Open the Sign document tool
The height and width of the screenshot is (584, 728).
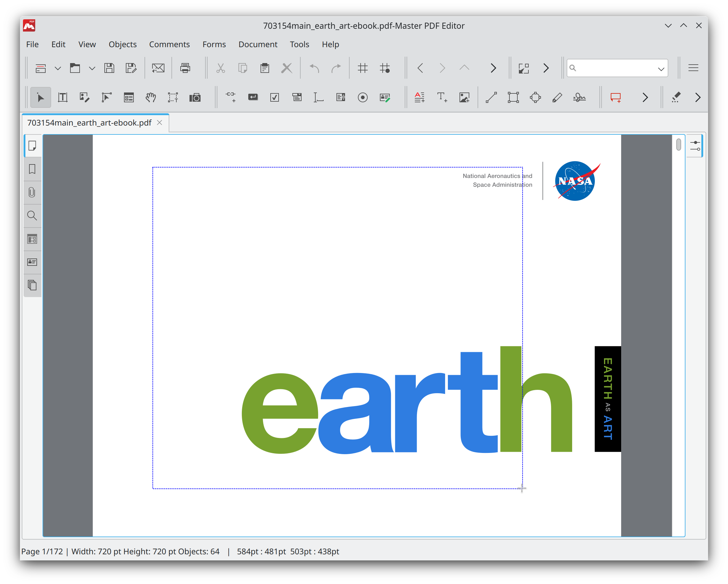click(x=580, y=98)
